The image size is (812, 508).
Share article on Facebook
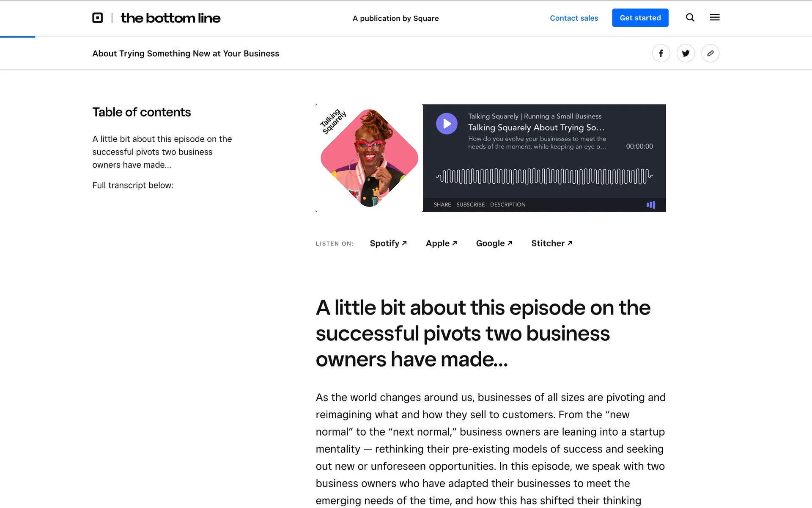661,53
